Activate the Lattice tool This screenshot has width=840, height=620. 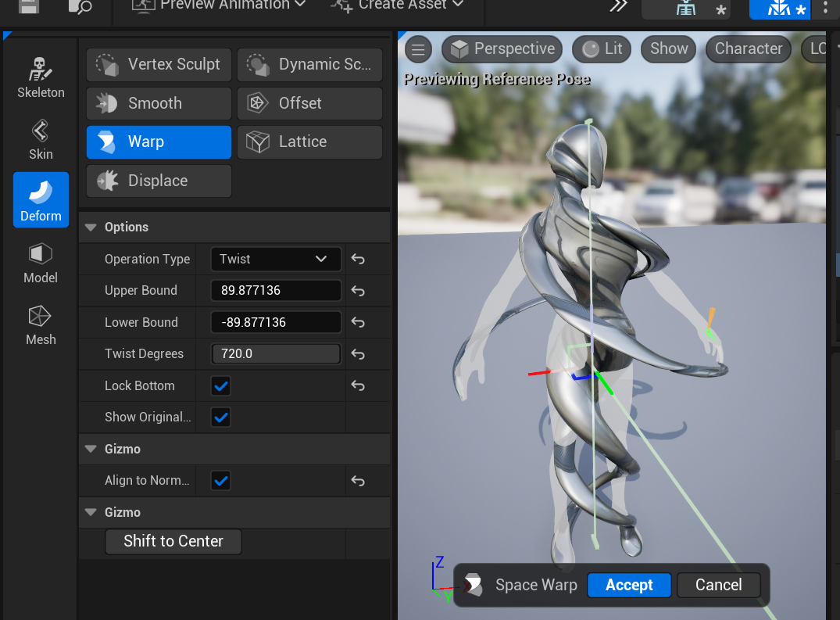pos(309,142)
